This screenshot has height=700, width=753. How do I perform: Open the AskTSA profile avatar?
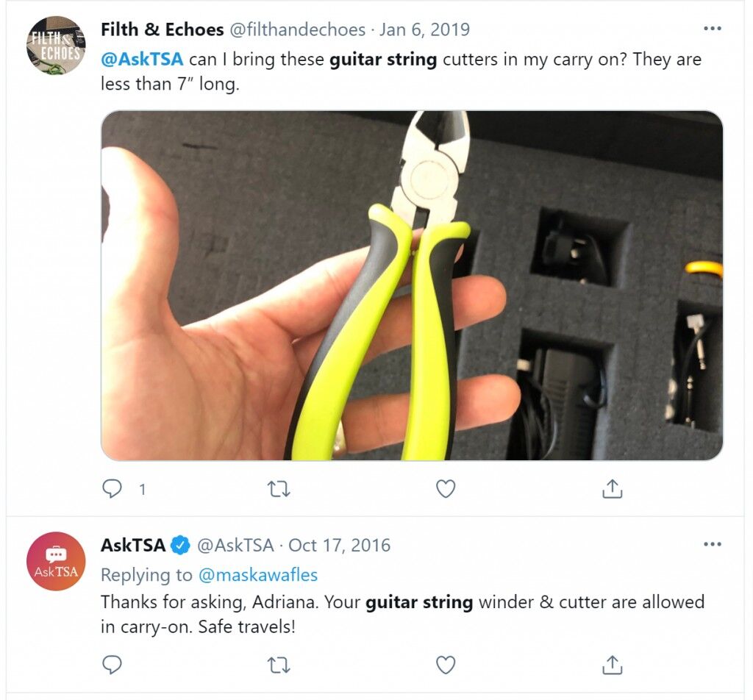pos(56,561)
